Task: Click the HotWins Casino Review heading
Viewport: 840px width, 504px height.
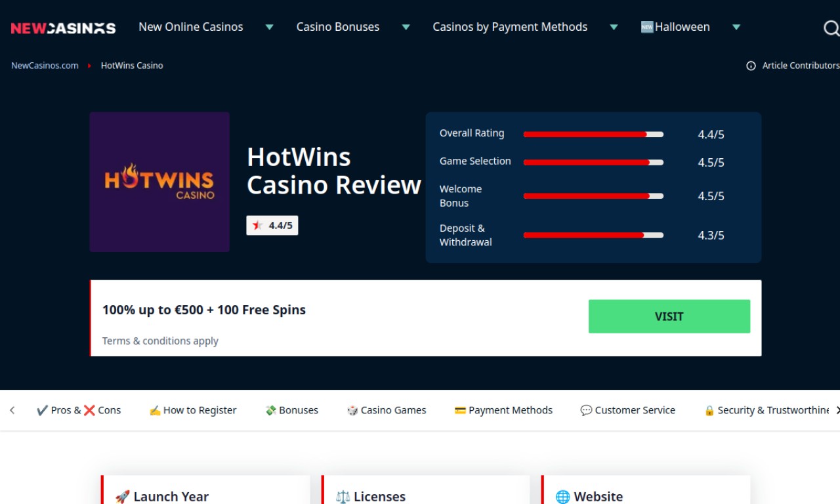Action: click(x=334, y=171)
